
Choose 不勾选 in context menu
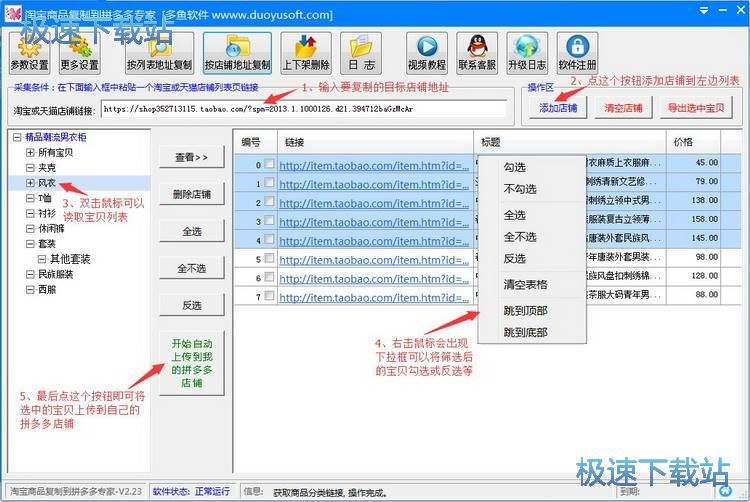(x=532, y=189)
